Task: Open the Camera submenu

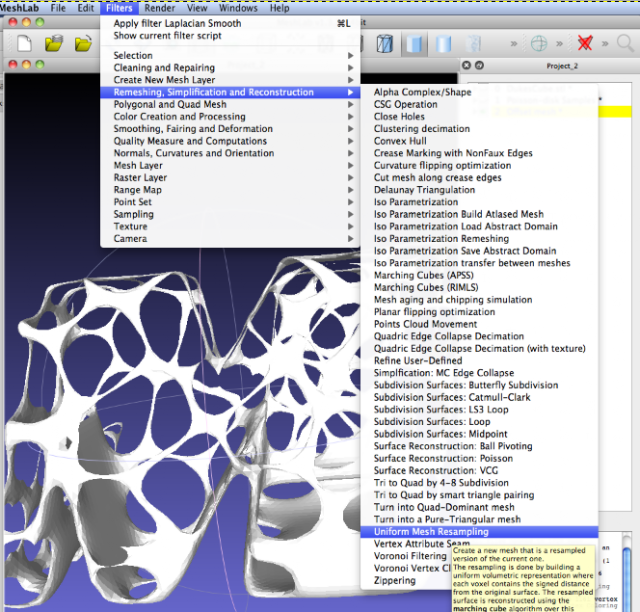Action: (x=230, y=238)
